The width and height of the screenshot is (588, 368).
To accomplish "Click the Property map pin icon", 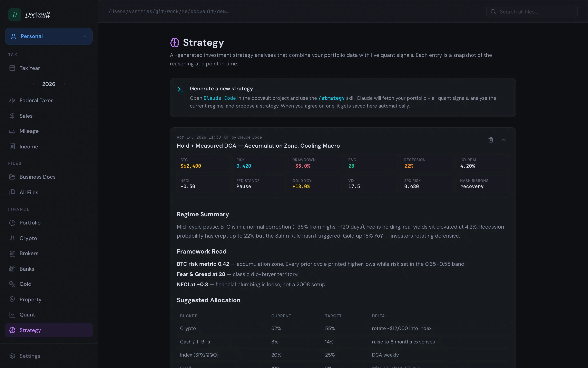I will tap(12, 299).
